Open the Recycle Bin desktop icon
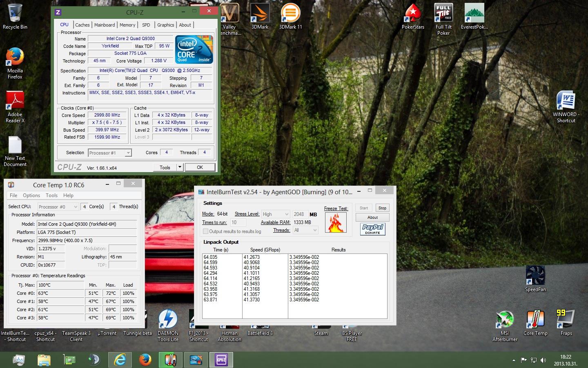 15,16
